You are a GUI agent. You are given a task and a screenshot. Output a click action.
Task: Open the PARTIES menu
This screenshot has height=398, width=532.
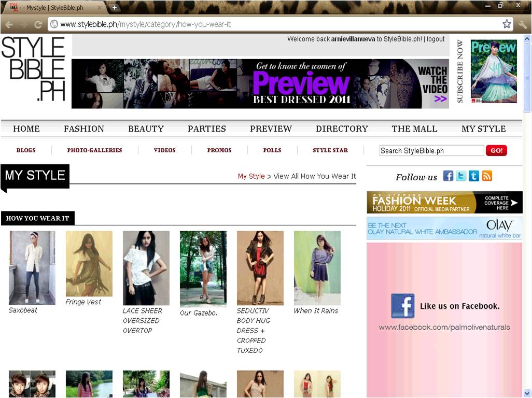point(207,129)
